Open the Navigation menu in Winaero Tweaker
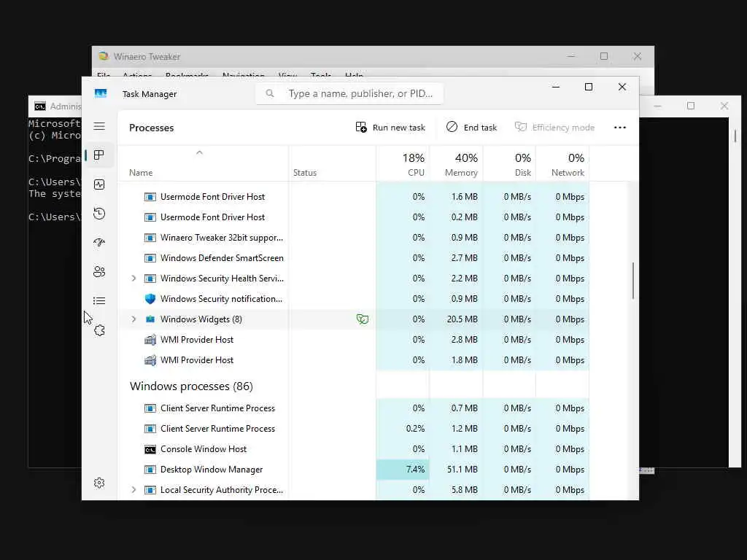Image resolution: width=747 pixels, height=560 pixels. [x=244, y=75]
